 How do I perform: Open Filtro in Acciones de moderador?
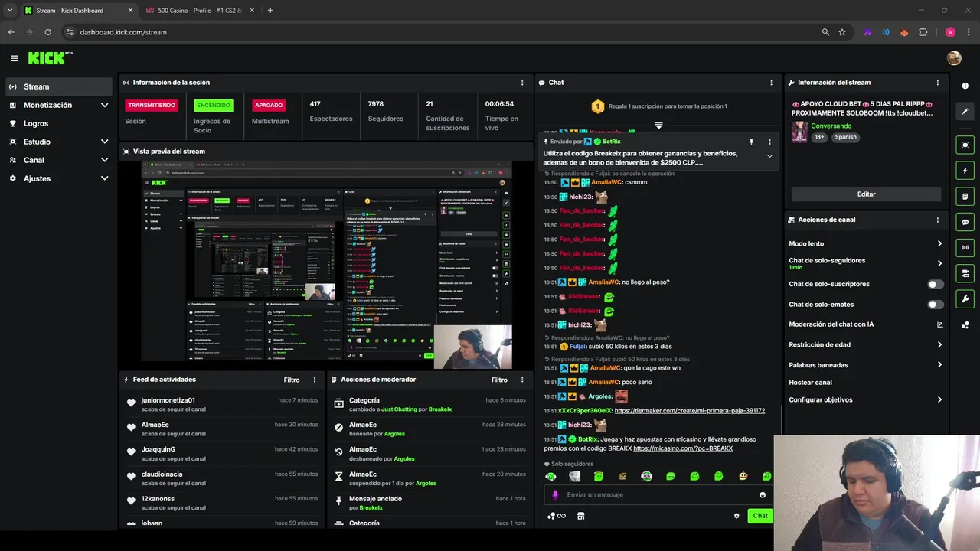pyautogui.click(x=499, y=380)
